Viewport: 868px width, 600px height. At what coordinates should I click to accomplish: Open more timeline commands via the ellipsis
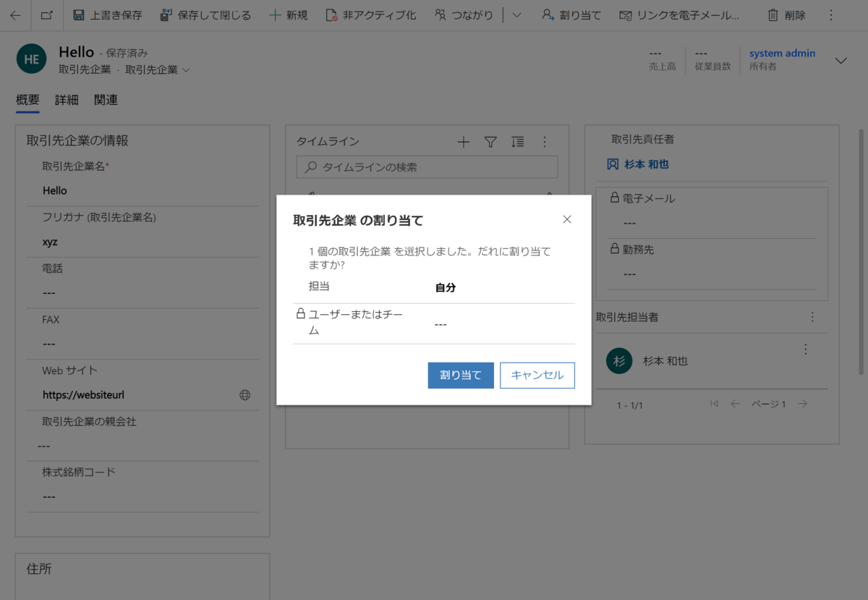545,142
